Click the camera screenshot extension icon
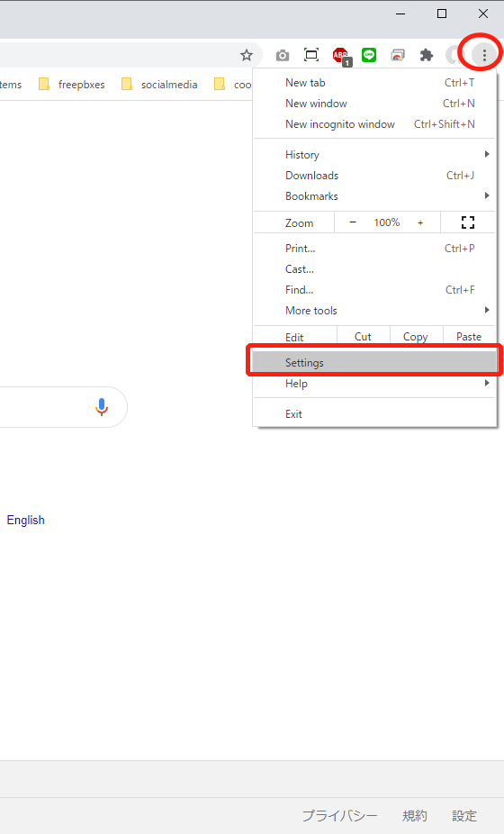 click(x=283, y=55)
